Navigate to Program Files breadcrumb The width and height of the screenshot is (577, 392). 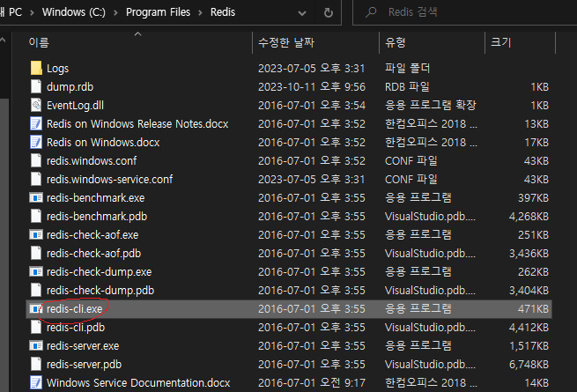(x=158, y=12)
